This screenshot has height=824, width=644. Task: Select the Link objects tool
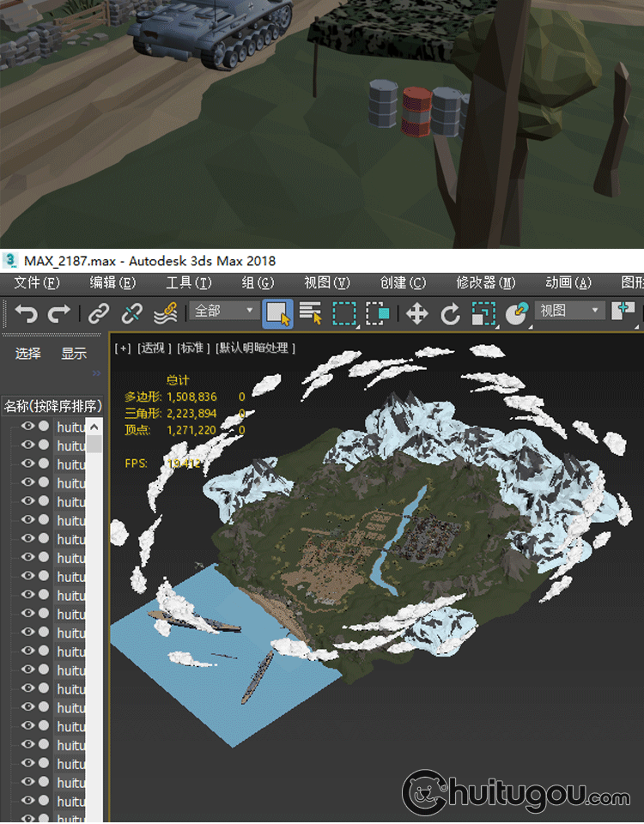pos(100,313)
